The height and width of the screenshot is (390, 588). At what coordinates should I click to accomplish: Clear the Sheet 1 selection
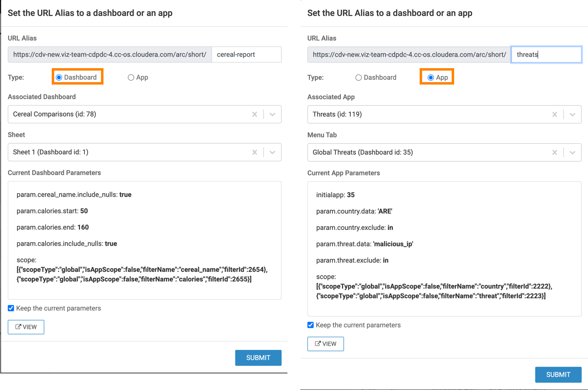(x=255, y=152)
